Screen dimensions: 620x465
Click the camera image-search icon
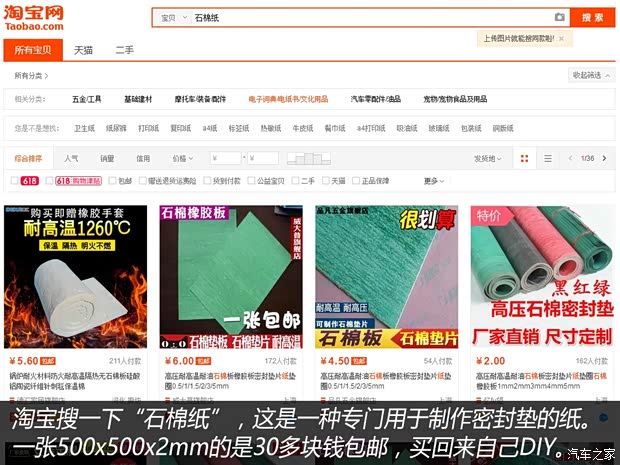pyautogui.click(x=559, y=17)
